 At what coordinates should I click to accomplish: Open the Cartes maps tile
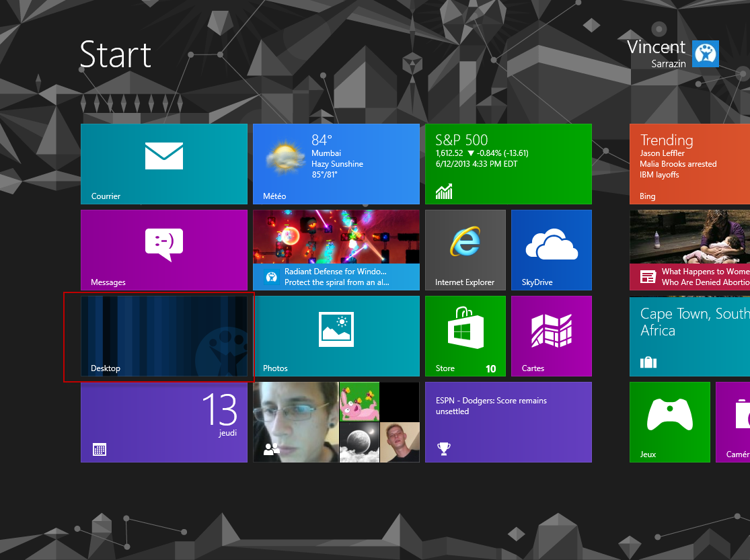coord(551,335)
